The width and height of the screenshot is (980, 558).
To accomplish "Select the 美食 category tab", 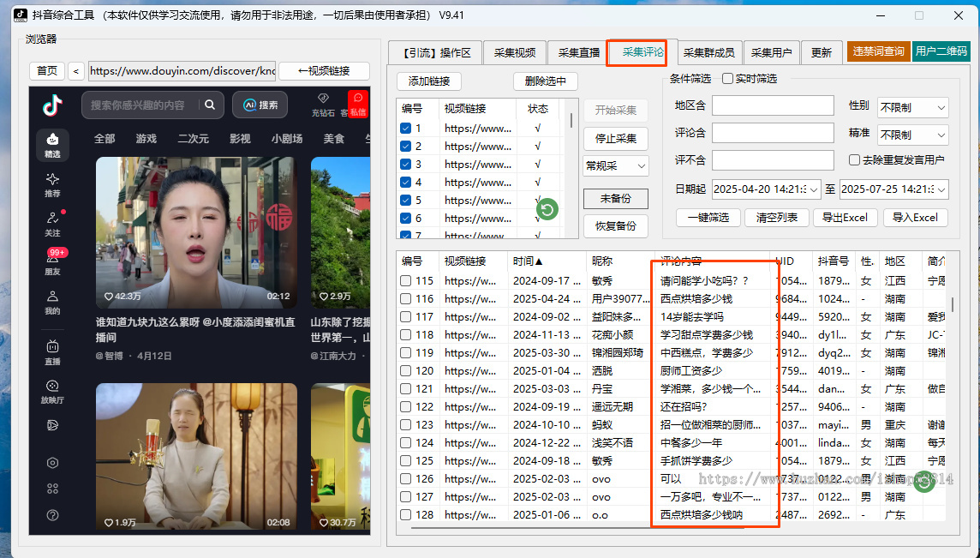I will 334,138.
